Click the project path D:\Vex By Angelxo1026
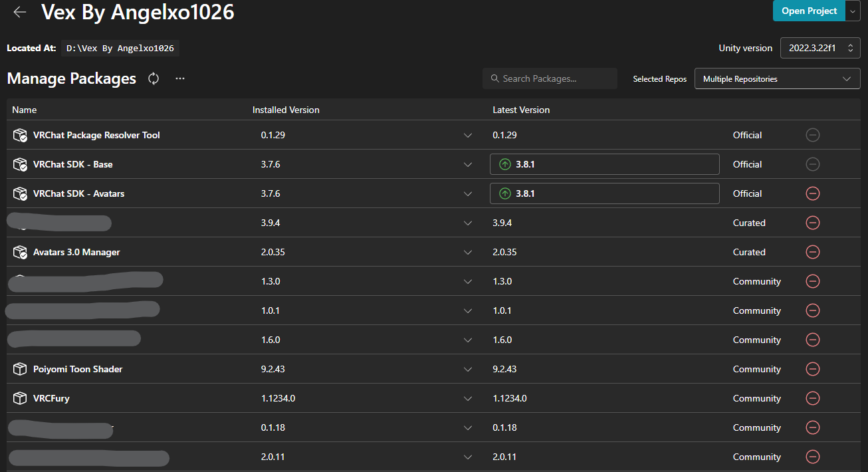This screenshot has width=868, height=472. 120,49
